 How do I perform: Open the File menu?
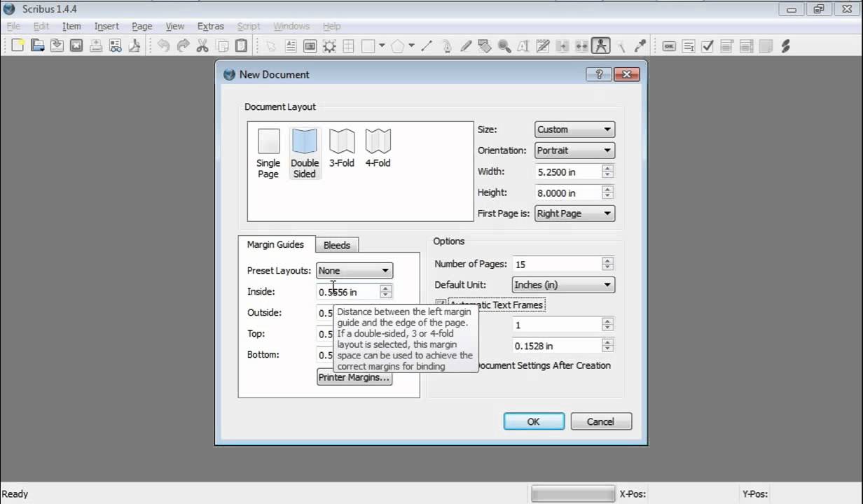tap(13, 26)
